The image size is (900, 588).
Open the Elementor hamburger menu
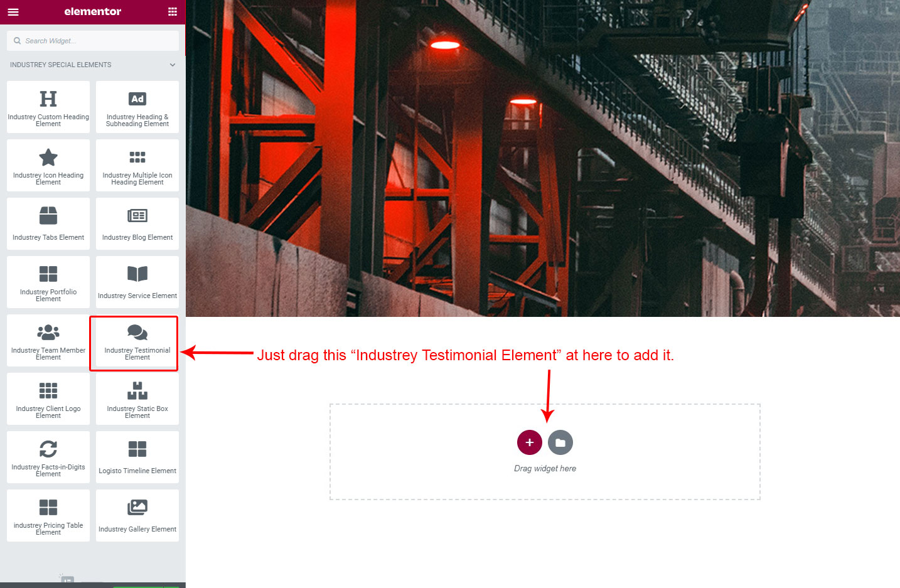point(13,12)
